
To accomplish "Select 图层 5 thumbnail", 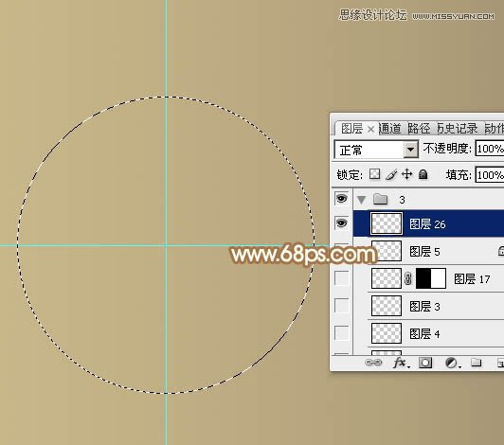I will tap(387, 251).
